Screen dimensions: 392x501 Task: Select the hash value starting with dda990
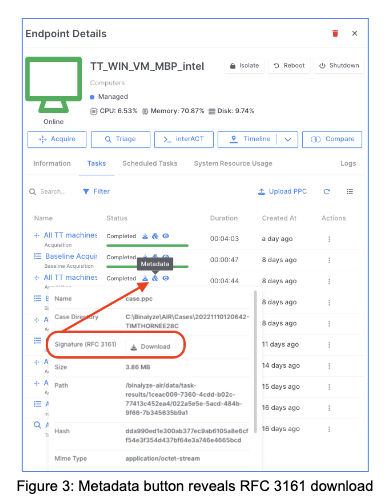coord(187,436)
